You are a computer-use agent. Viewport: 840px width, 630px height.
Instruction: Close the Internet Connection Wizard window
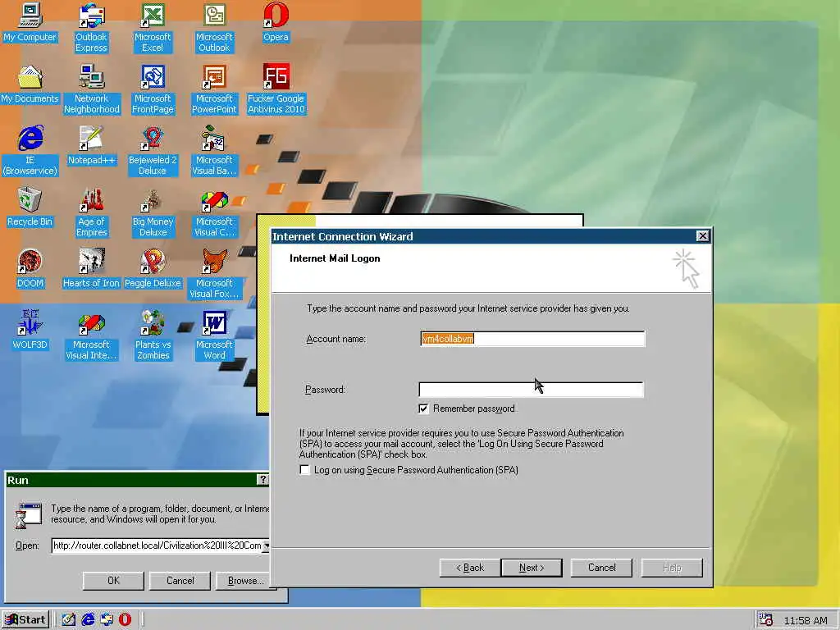coord(702,235)
